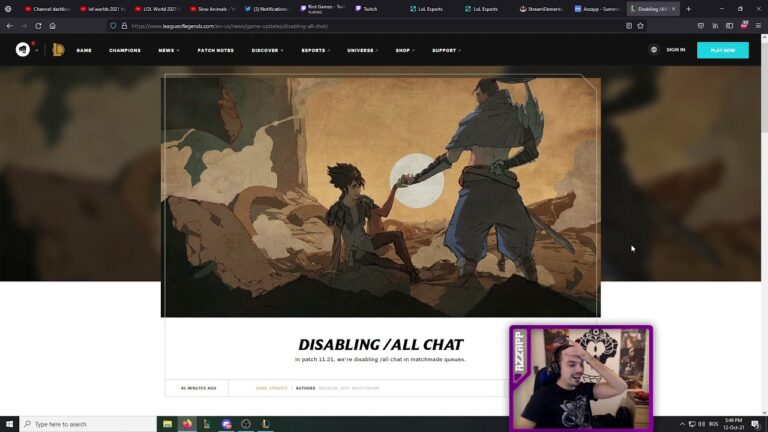Go to the browser home page icon
This screenshot has height=432, width=768.
click(x=52, y=26)
